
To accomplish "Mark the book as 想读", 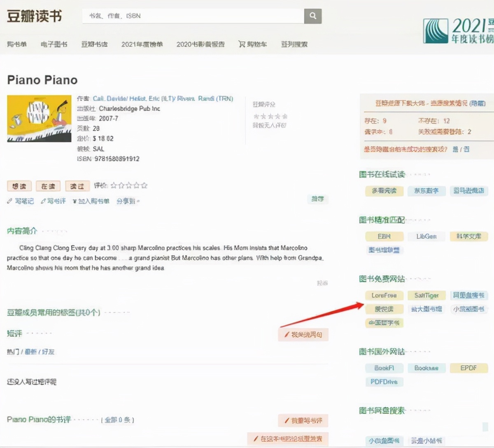I will pos(19,186).
